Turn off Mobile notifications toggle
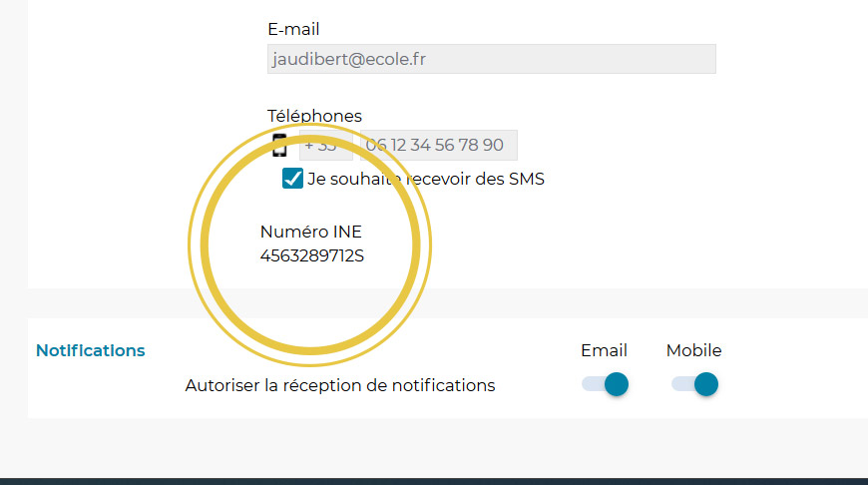868x485 pixels. coord(694,384)
